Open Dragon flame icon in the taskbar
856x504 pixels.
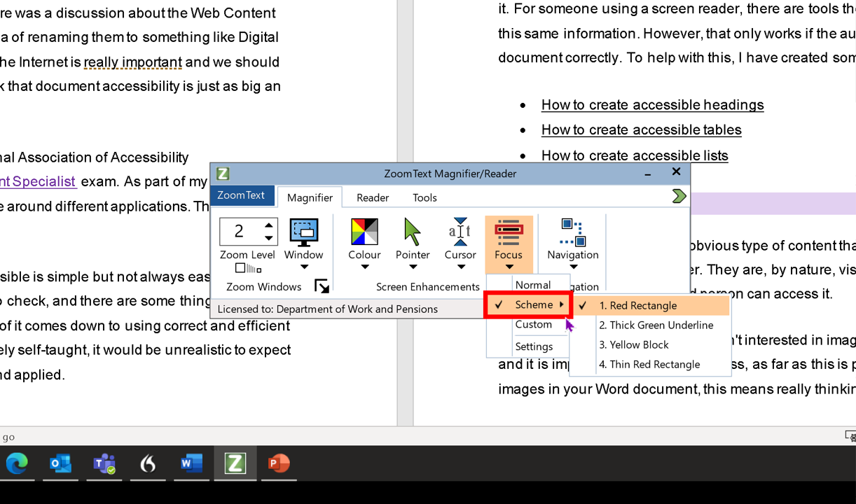pos(148,463)
